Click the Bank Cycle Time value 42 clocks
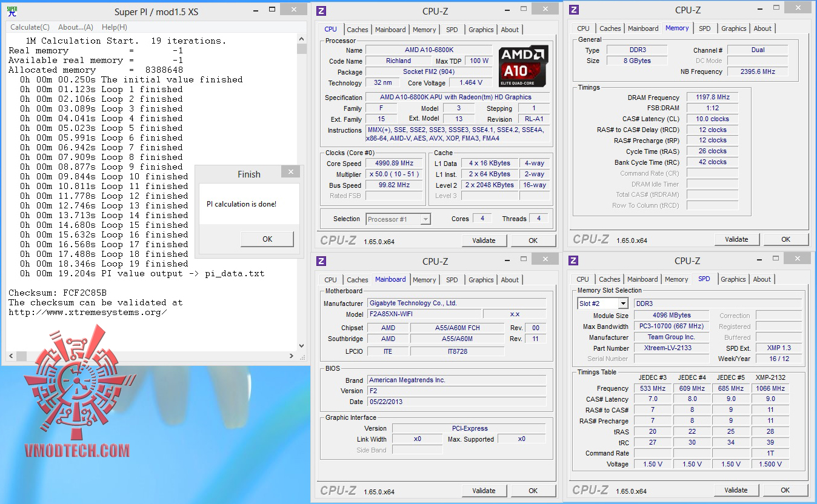 click(712, 162)
